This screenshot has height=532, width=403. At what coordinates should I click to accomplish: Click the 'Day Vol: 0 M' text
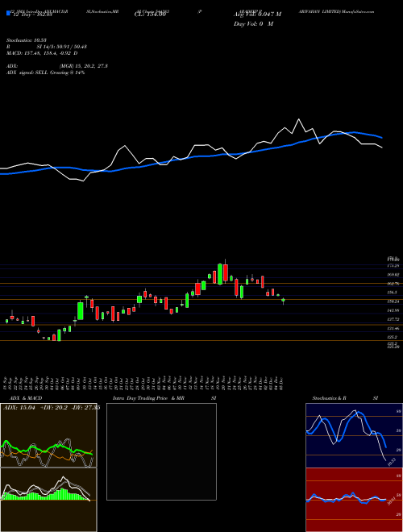[253, 24]
